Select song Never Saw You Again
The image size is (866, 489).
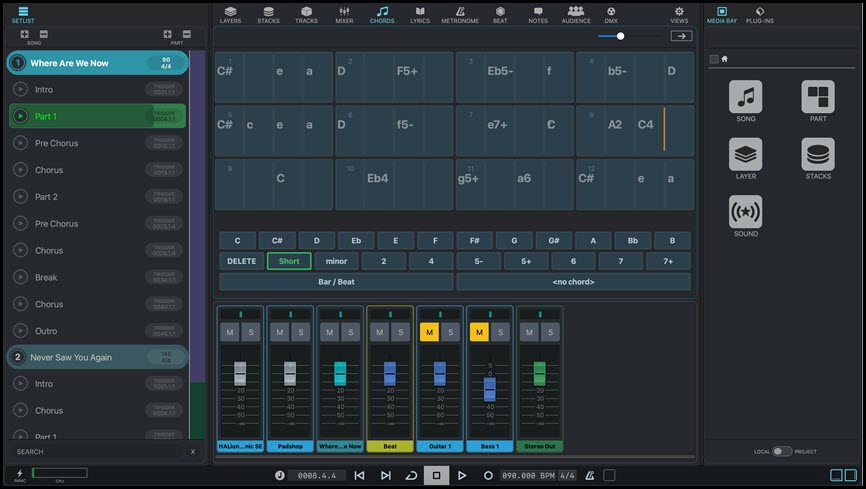click(98, 357)
